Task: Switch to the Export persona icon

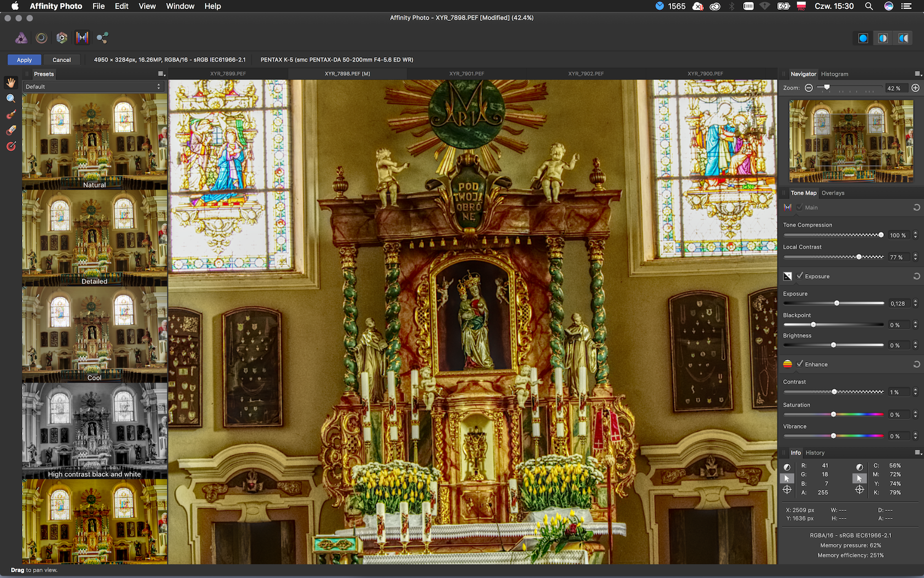Action: [102, 37]
